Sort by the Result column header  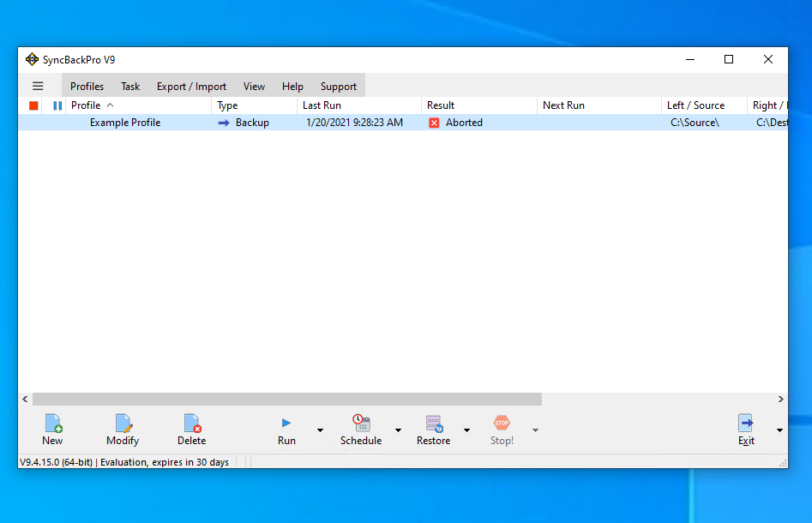click(x=479, y=105)
